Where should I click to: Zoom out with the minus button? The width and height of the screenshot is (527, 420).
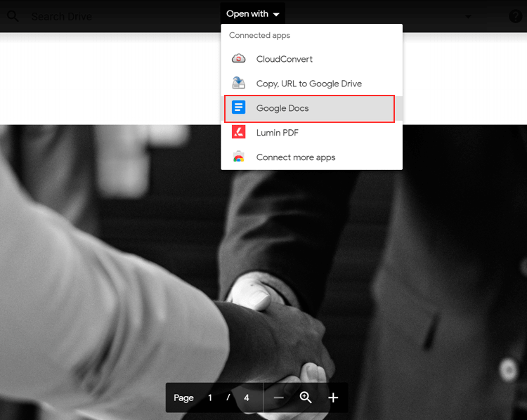(x=278, y=398)
